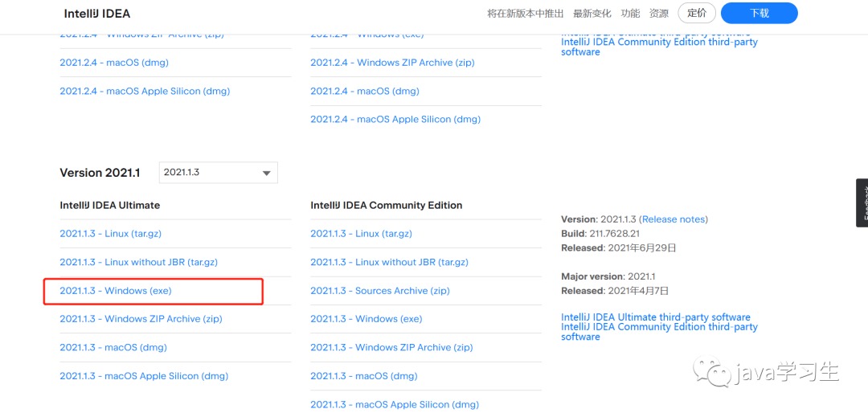Download Community 2021.1.3 macOS Apple Silicon (dmg)
The height and width of the screenshot is (413, 868).
(395, 405)
